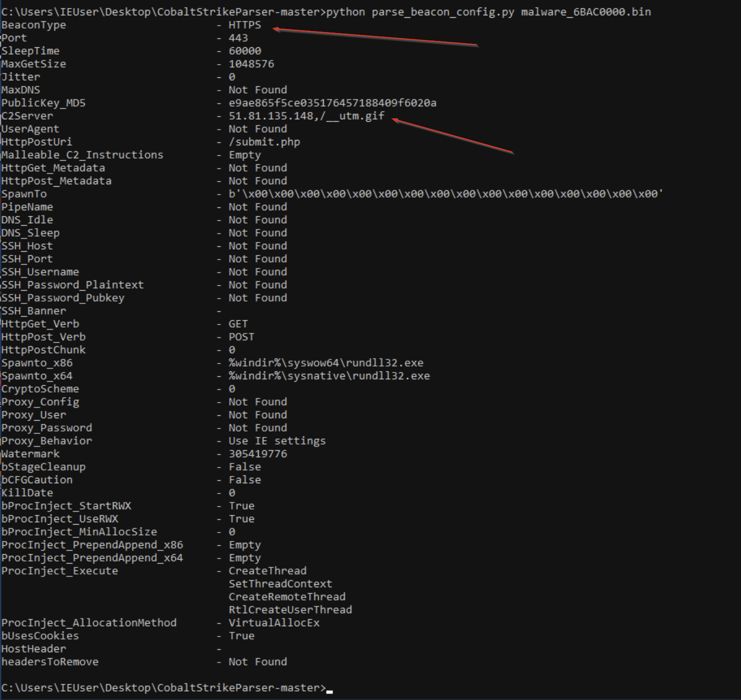Click the VirtualAllocEx allocation method value
Viewport: 741px width, 700px height.
[x=274, y=623]
